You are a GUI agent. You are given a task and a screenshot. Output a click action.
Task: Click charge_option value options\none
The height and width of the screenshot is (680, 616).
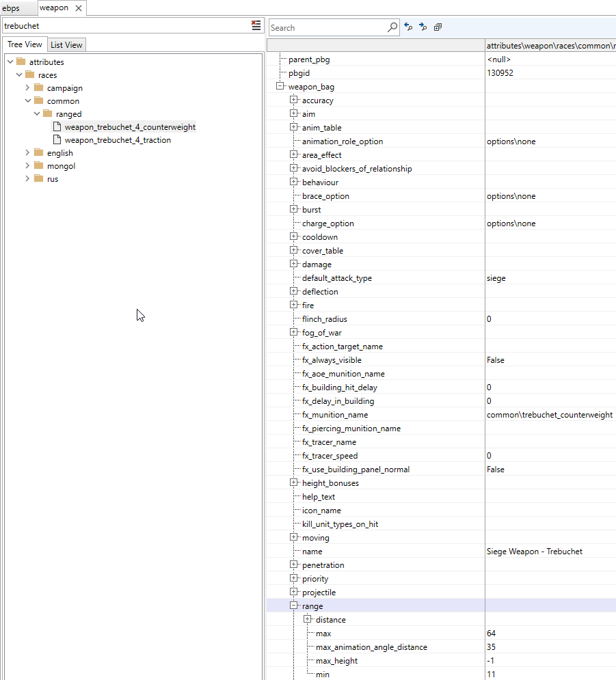511,223
